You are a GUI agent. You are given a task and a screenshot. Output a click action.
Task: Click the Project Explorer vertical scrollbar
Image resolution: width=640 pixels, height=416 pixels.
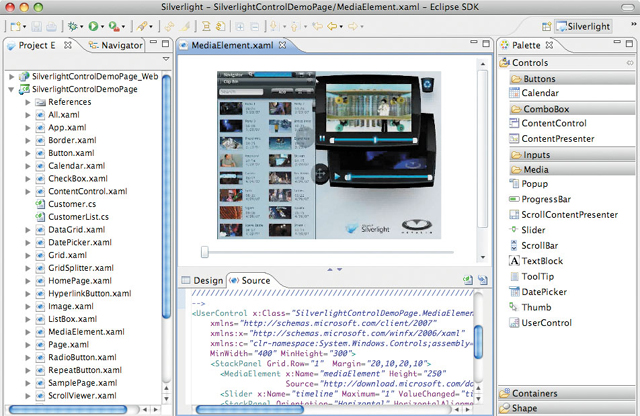point(166,196)
